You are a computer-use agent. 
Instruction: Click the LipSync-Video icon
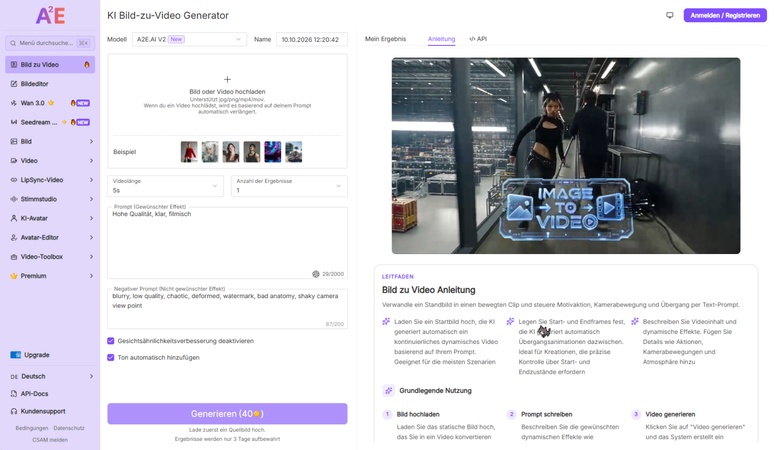coord(14,180)
